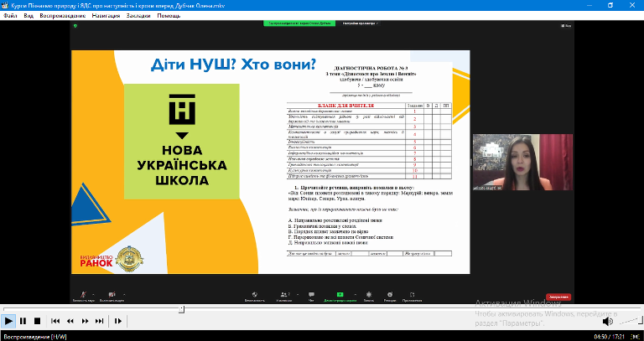Select the speaker's webcam thumbnail
This screenshot has height=341, width=644.
coord(522,162)
